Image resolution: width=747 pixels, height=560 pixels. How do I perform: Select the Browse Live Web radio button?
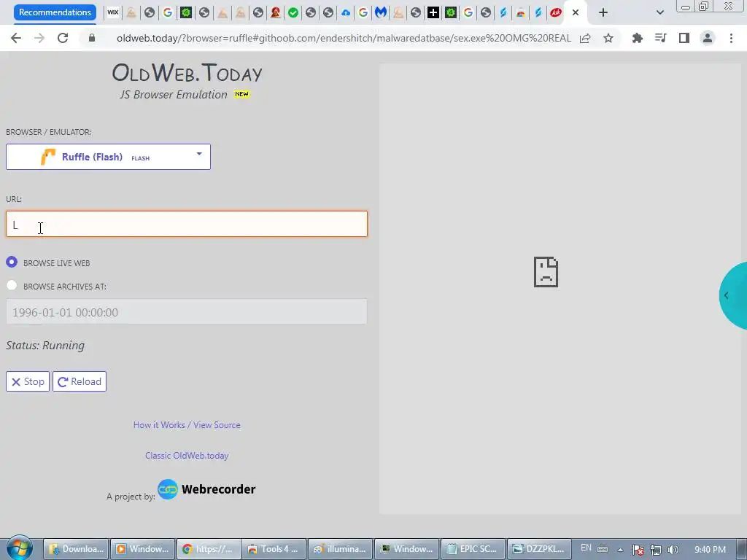12,262
